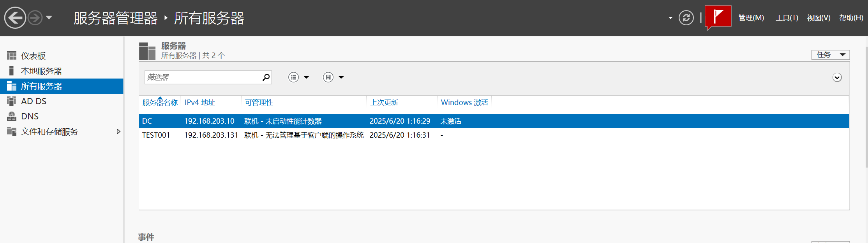This screenshot has height=243, width=868.
Task: Click the back navigation arrow
Action: click(x=15, y=18)
